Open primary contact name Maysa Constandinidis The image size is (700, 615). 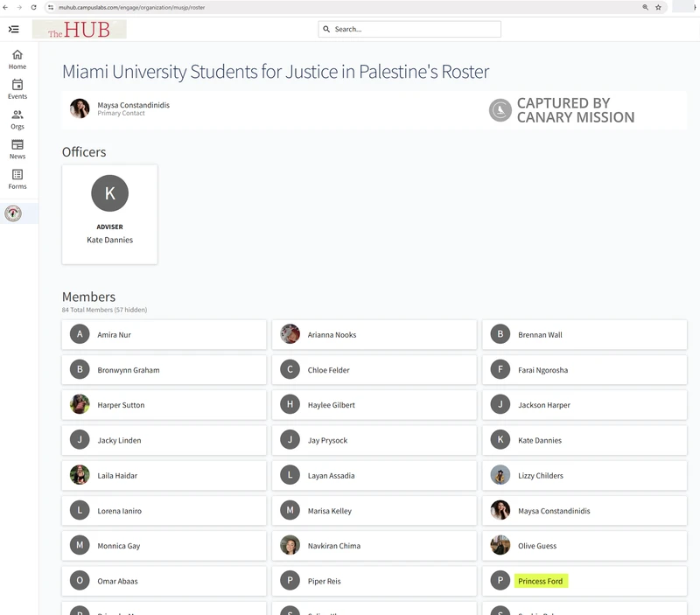tap(134, 105)
